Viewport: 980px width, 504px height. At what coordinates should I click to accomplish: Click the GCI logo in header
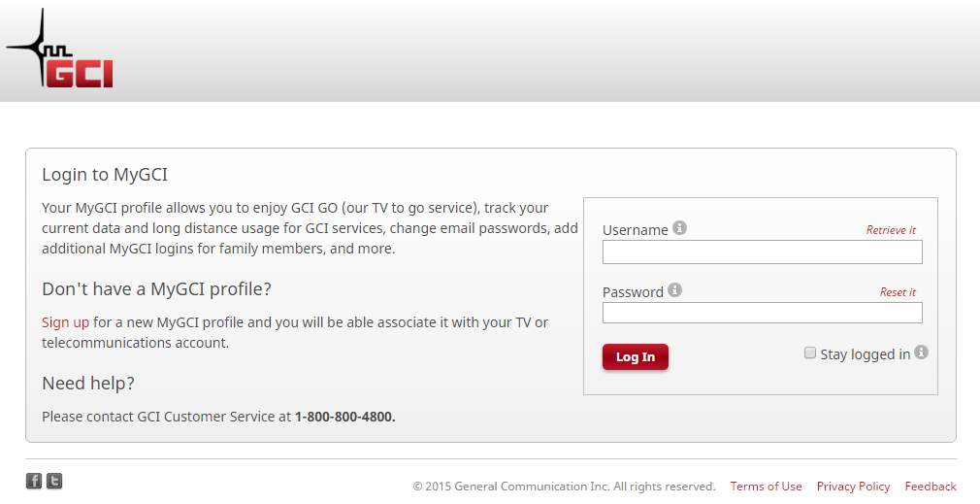(60, 49)
